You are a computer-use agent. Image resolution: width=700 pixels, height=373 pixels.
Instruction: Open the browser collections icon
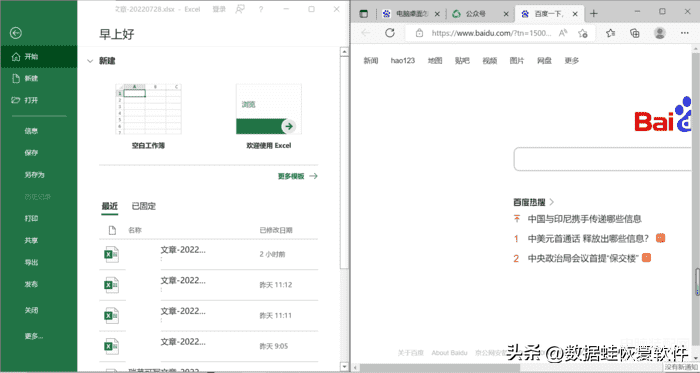pyautogui.click(x=635, y=33)
